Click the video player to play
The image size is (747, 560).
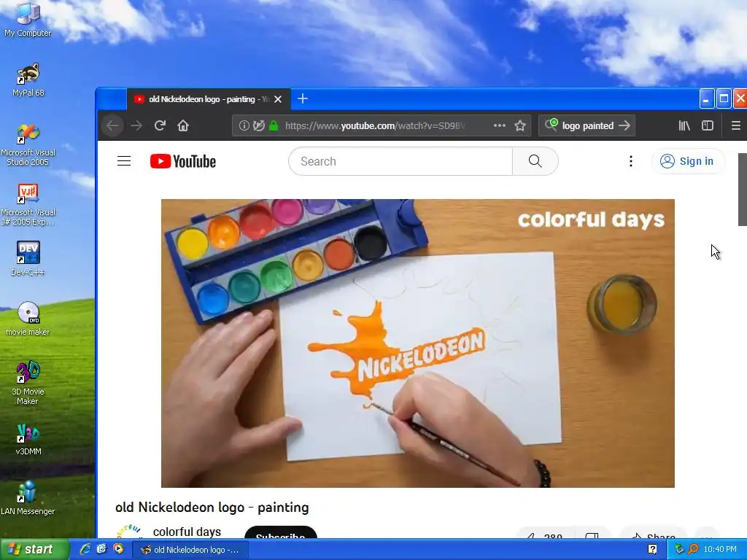(x=418, y=343)
